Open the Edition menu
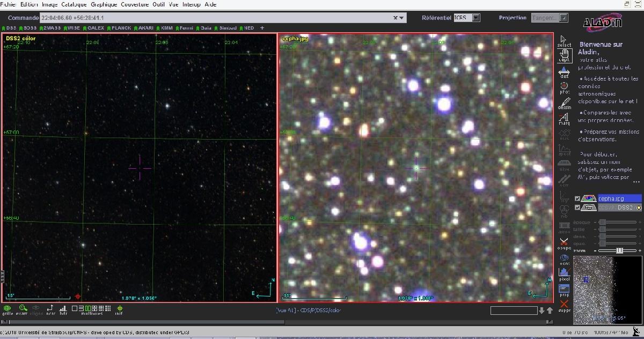644x339 pixels. [x=29, y=4]
